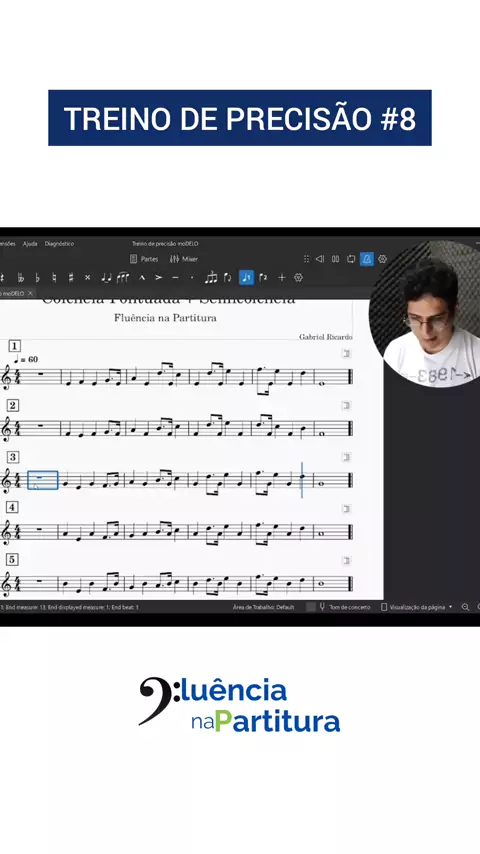Select the sharp accidental icon

[x=71, y=278]
